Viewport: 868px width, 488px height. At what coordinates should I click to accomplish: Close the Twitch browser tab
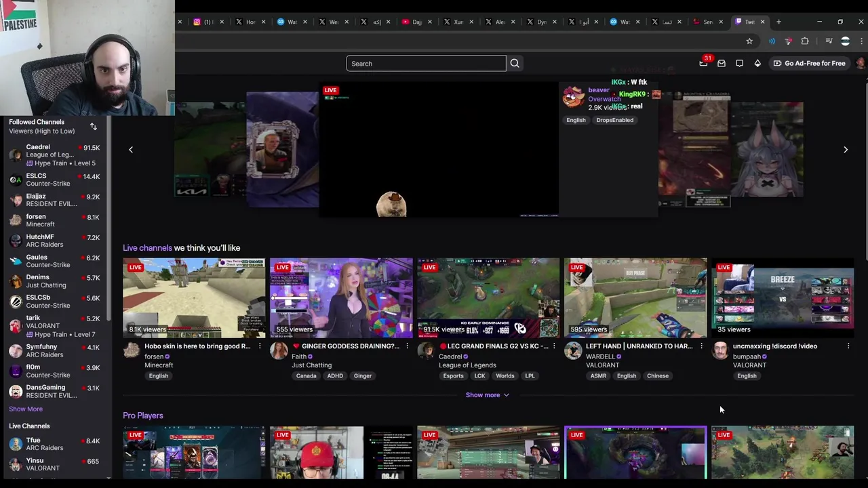coord(762,22)
